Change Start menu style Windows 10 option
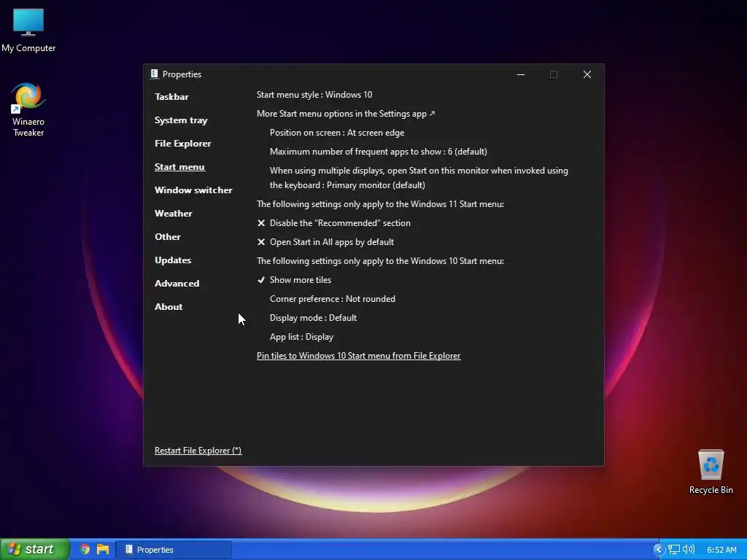Screen dimensions: 747x560 (314, 95)
